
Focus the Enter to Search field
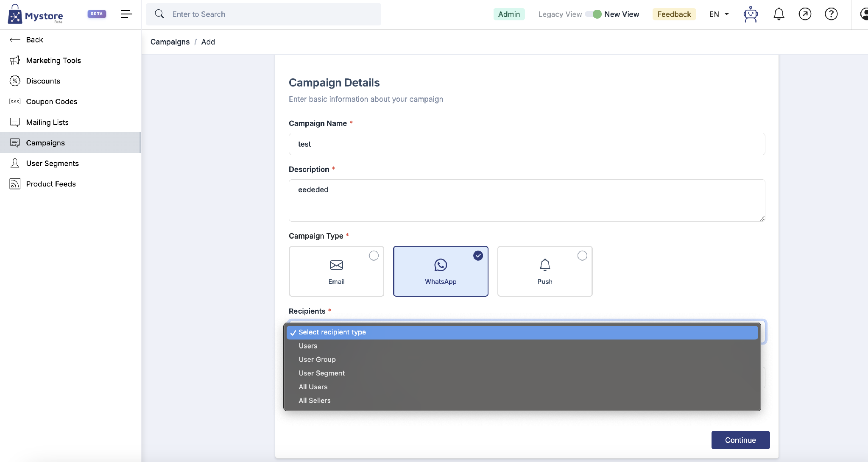pos(263,14)
